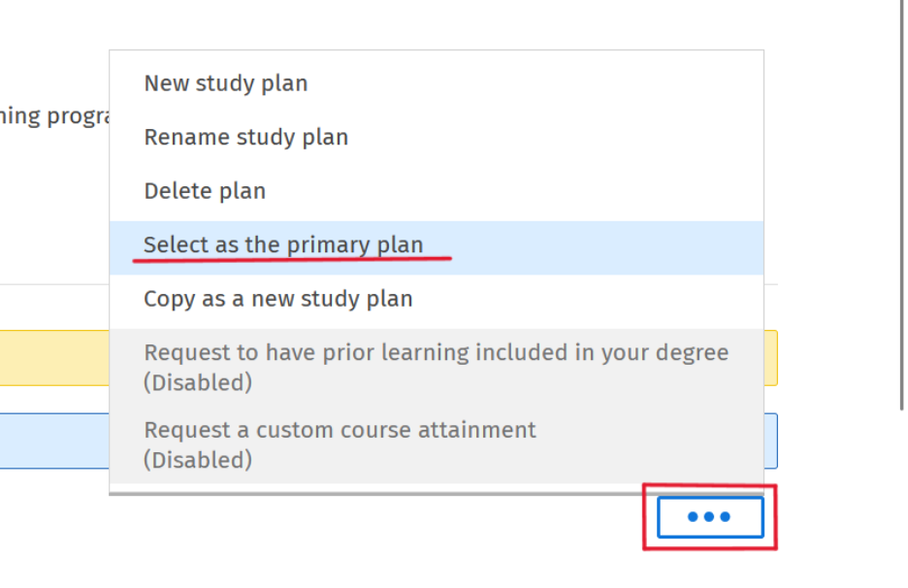The height and width of the screenshot is (588, 908).
Task: Click partially hidden 'ning progra' text
Action: coord(54,116)
